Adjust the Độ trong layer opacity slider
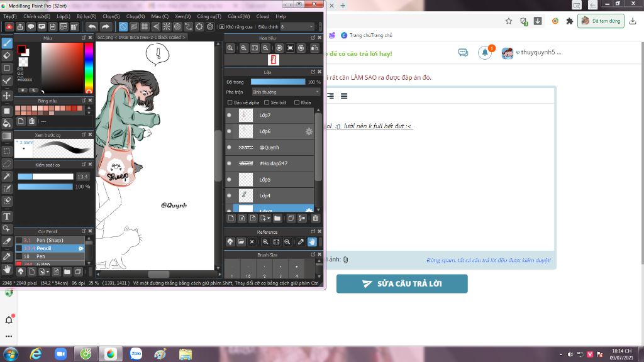The height and width of the screenshot is (362, 644). pyautogui.click(x=278, y=82)
